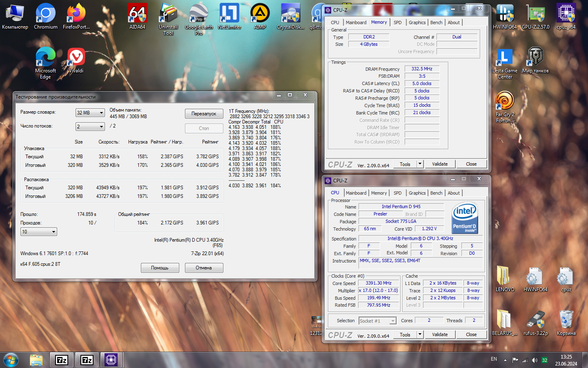Click the Action Center flag icon
588x368 pixels.
[515, 360]
